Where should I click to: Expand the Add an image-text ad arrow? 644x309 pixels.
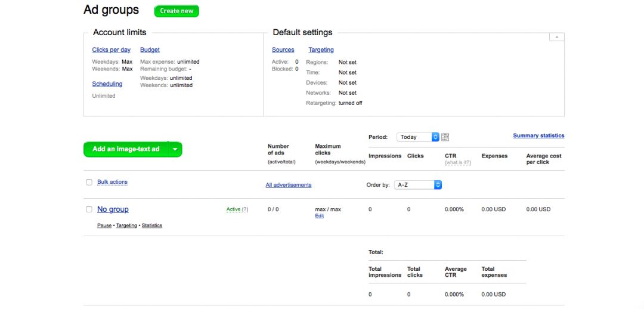tap(175, 149)
